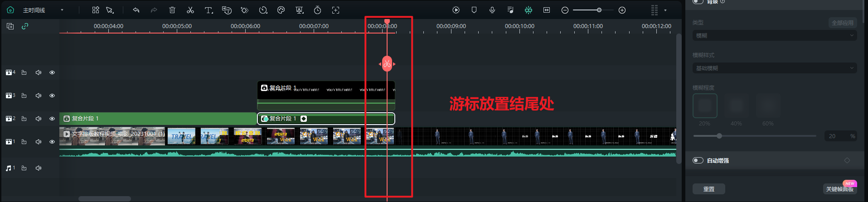The height and width of the screenshot is (202, 868).
Task: Click the render preview circle icon
Action: (456, 10)
